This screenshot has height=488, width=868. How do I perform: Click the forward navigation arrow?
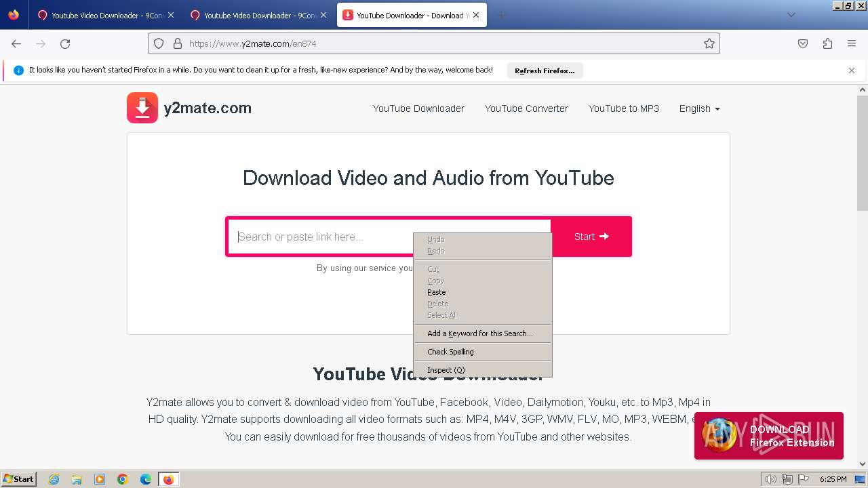click(41, 43)
